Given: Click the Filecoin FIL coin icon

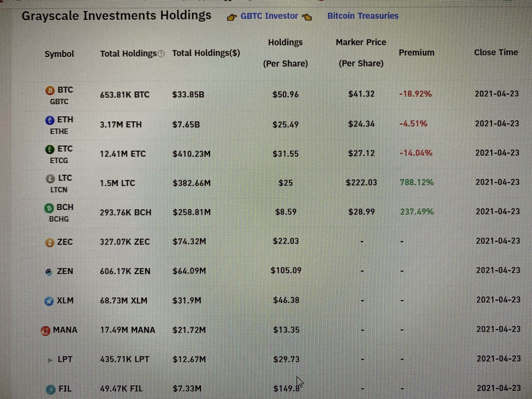Looking at the screenshot, I should tap(51, 389).
